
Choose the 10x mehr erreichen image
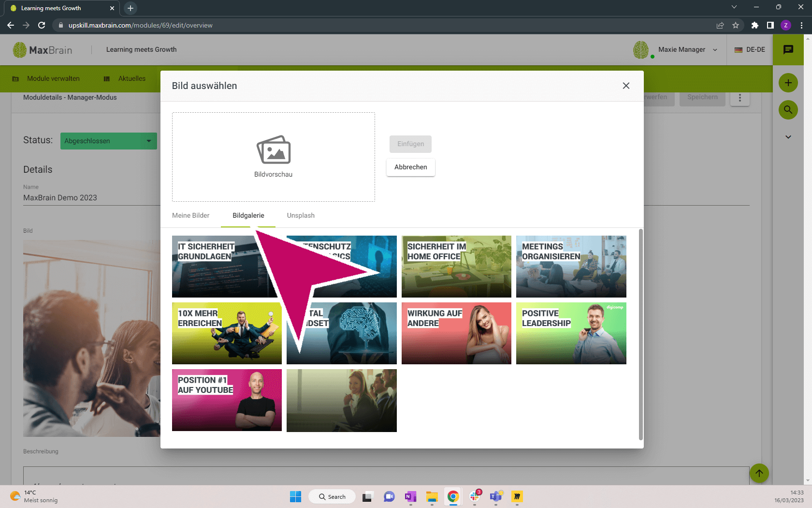tap(227, 333)
